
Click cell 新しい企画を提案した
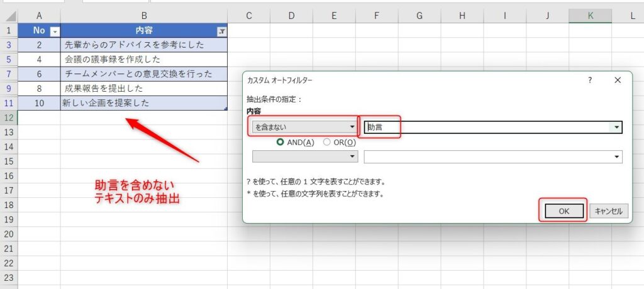[x=144, y=103]
